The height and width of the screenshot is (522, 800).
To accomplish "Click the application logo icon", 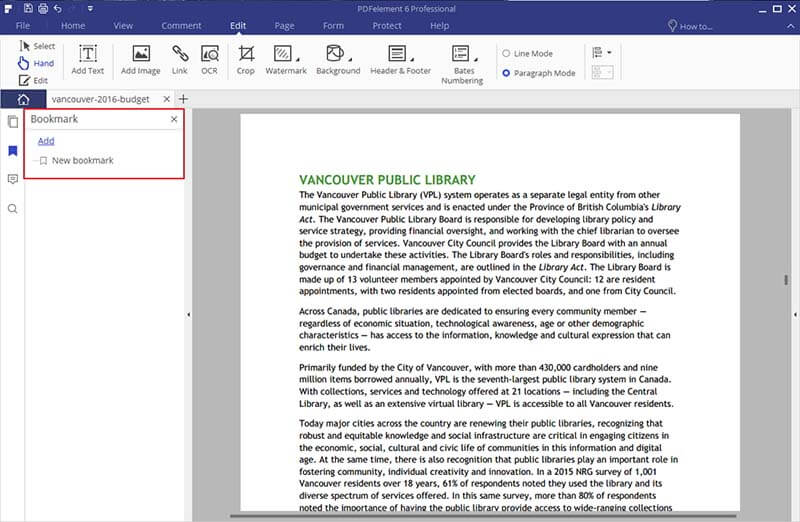I will pos(9,9).
